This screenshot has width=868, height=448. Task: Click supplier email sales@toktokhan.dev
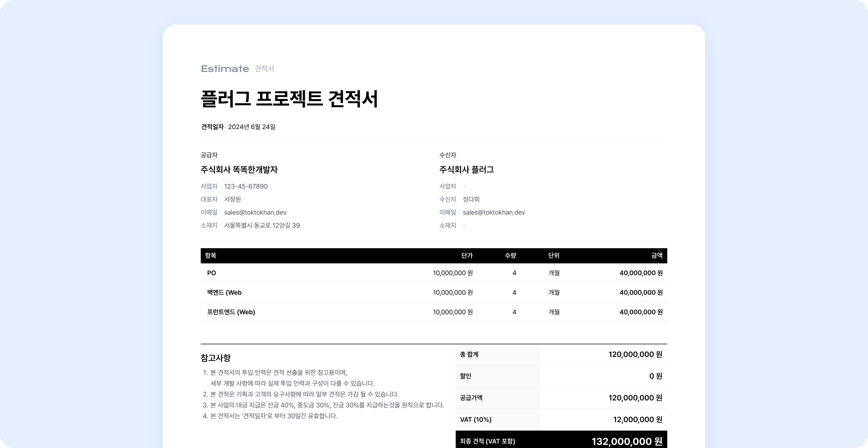pyautogui.click(x=255, y=212)
